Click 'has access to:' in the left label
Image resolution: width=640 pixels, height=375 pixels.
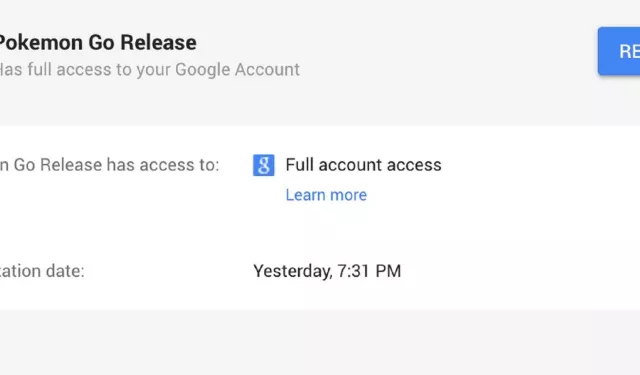(163, 165)
